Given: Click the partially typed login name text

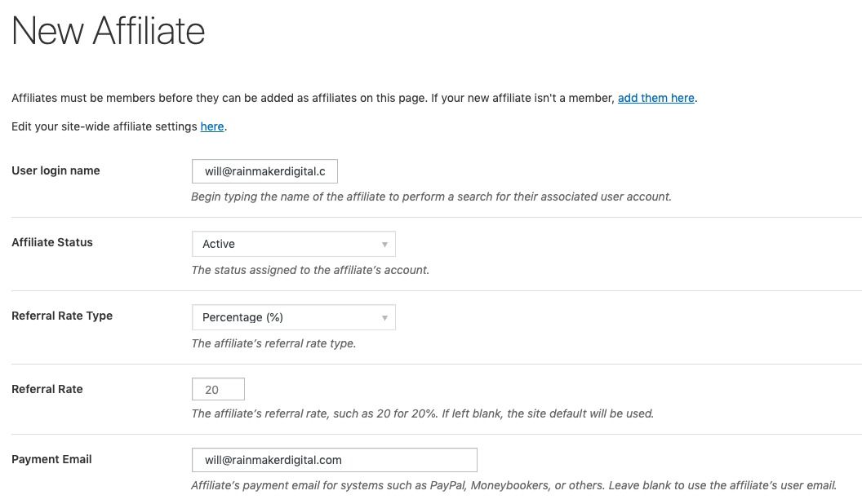Looking at the screenshot, I should [264, 171].
